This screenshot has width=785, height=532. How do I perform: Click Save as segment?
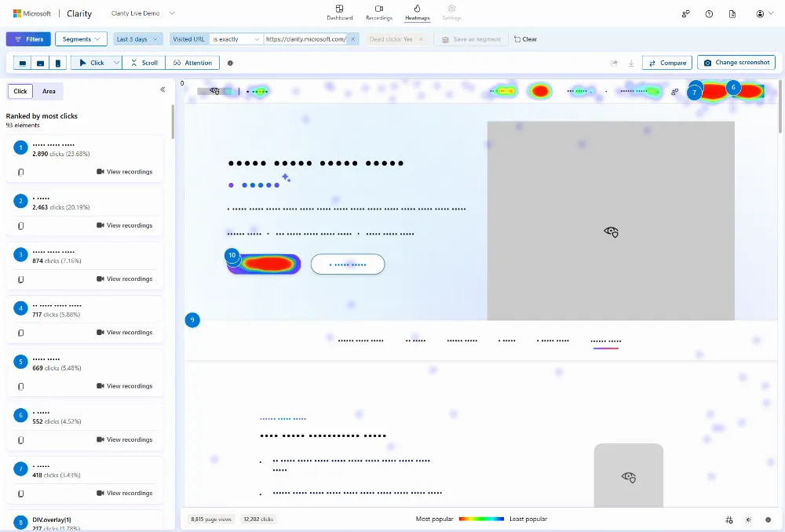[x=471, y=39]
